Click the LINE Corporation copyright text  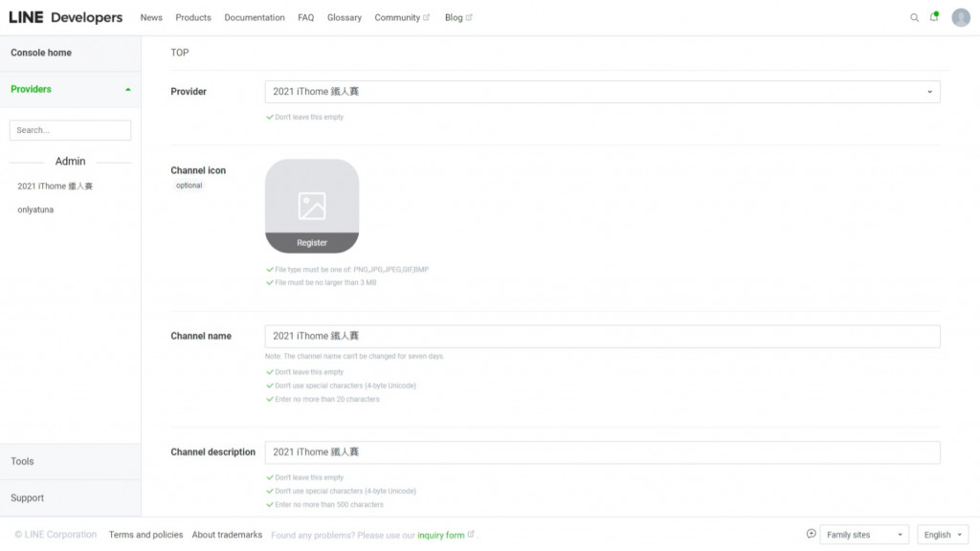pyautogui.click(x=56, y=535)
